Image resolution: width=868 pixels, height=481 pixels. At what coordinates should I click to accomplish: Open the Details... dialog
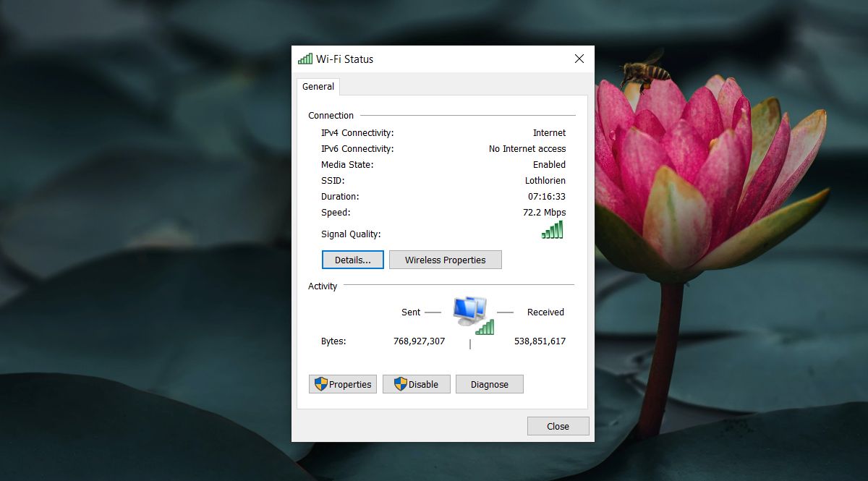tap(353, 260)
